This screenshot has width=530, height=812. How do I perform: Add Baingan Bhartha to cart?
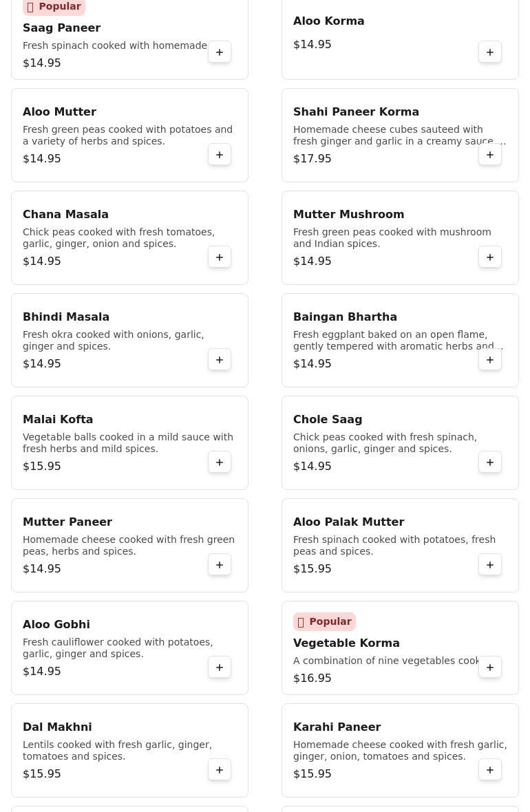tap(490, 360)
